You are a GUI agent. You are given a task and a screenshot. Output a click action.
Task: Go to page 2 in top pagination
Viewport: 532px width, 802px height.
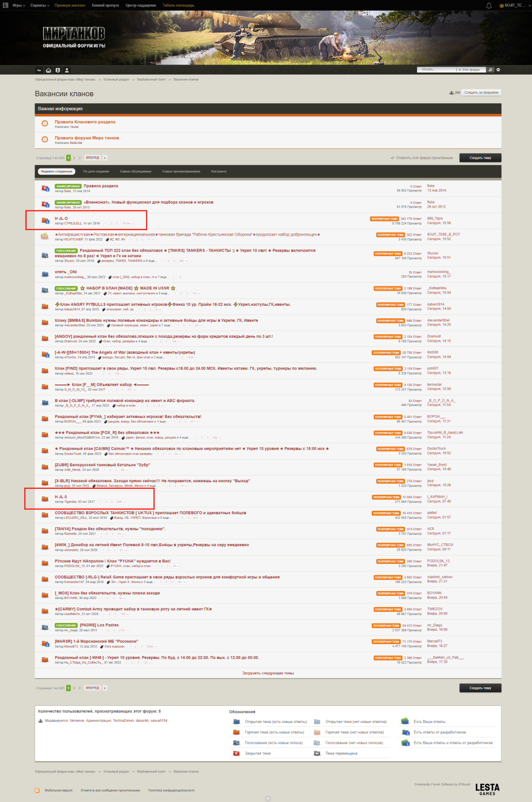click(74, 158)
